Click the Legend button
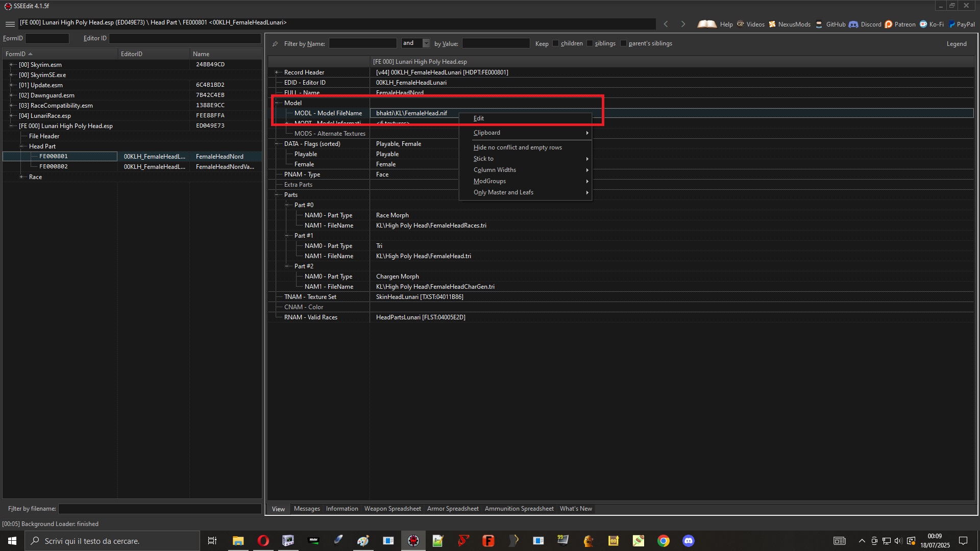Screen dimensions: 980x551 957,44
